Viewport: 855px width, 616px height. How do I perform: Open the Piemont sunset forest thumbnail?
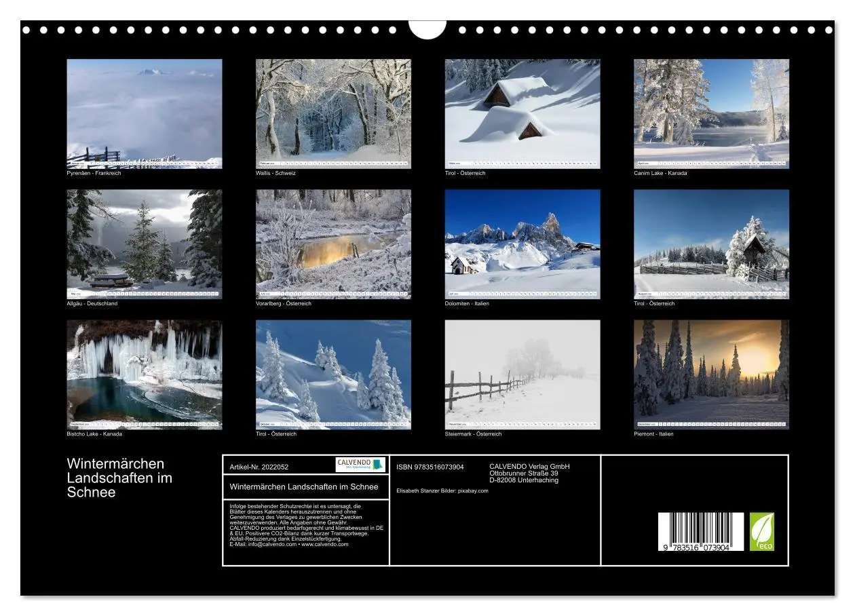click(x=711, y=374)
